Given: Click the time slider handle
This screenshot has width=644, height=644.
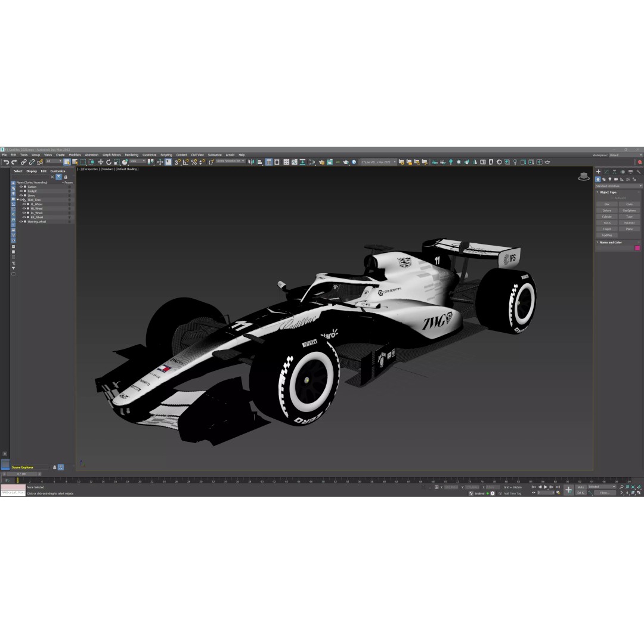Looking at the screenshot, I should point(22,474).
